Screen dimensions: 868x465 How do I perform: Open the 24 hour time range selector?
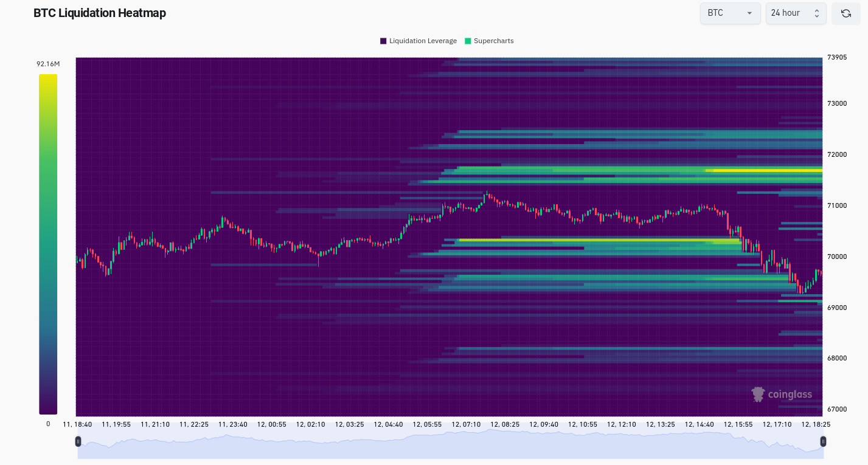click(796, 13)
